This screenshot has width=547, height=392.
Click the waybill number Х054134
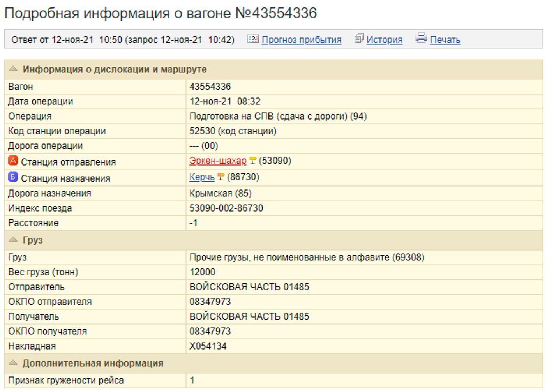click(208, 346)
